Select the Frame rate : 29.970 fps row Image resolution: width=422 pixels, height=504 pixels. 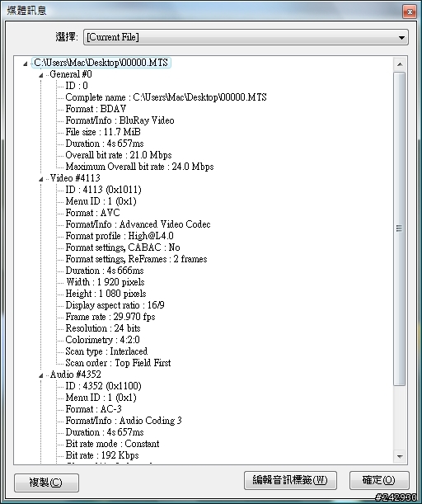point(110,317)
